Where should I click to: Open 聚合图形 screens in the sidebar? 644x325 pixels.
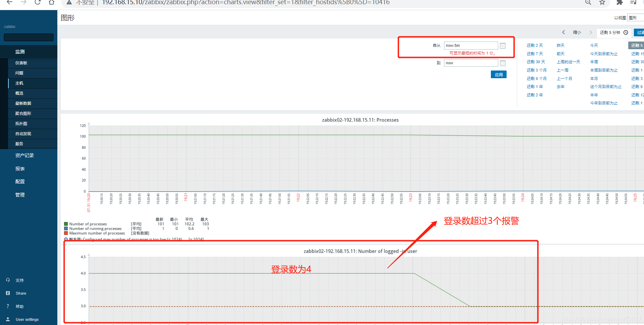coord(33,114)
